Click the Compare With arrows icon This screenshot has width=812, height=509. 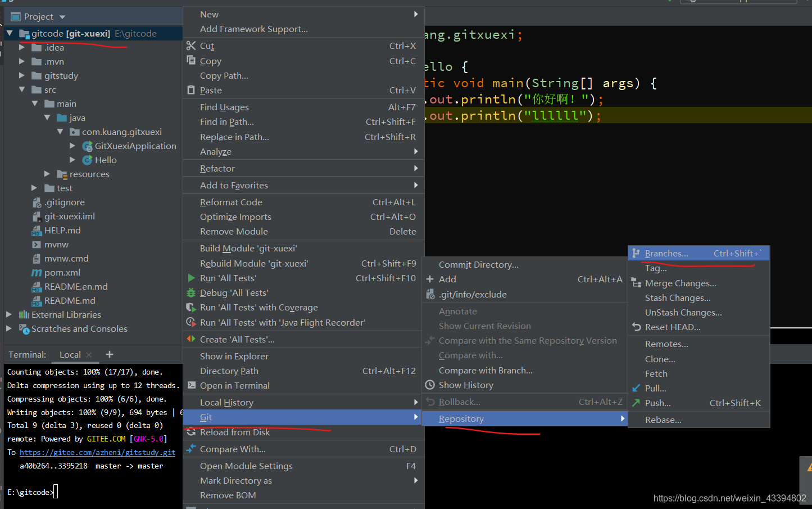(191, 448)
